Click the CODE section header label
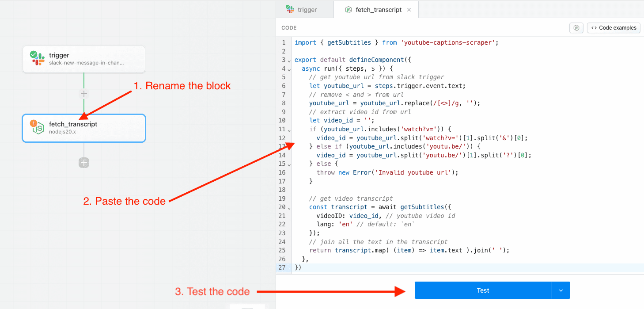The height and width of the screenshot is (309, 644). 288,27
